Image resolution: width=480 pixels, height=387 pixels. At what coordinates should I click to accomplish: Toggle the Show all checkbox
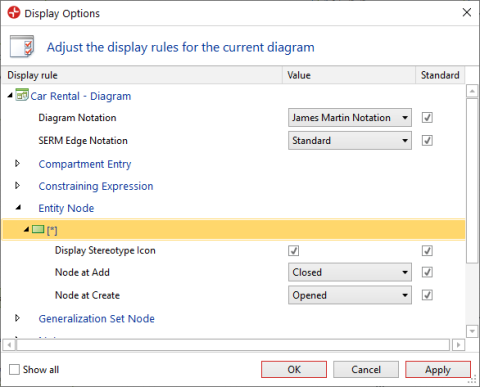tap(14, 369)
